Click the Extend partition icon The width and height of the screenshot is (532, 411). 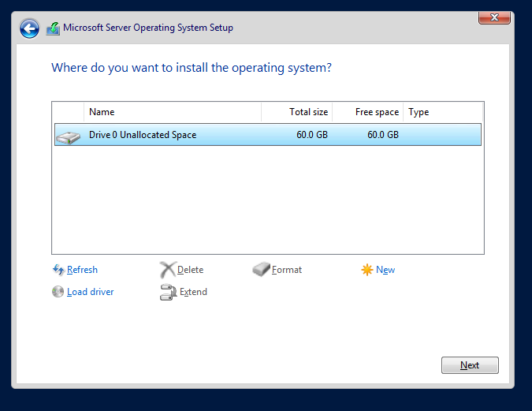[x=167, y=292]
